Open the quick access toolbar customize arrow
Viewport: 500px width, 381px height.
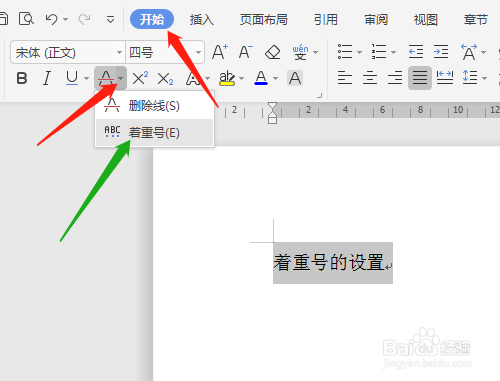[x=110, y=20]
